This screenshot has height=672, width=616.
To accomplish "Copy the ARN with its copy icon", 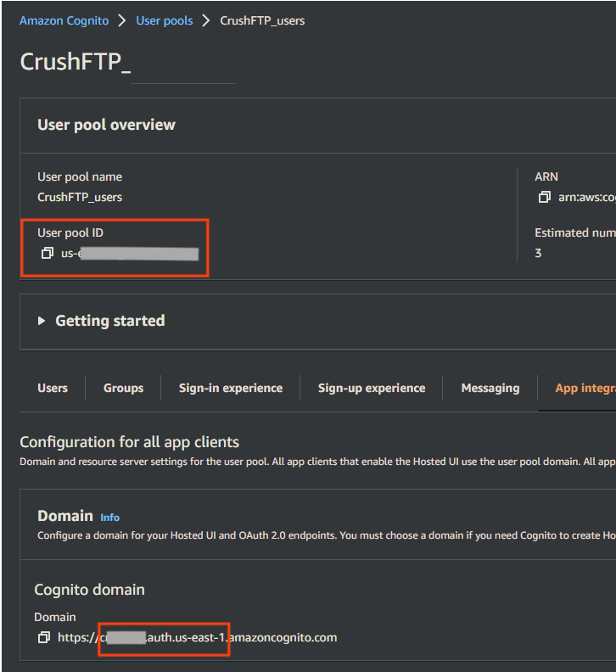I will click(544, 197).
